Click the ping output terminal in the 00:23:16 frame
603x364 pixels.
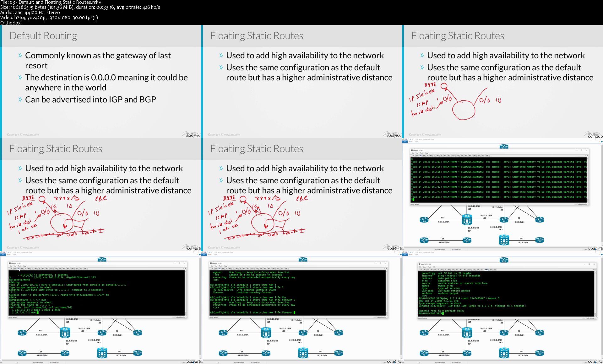[97, 292]
